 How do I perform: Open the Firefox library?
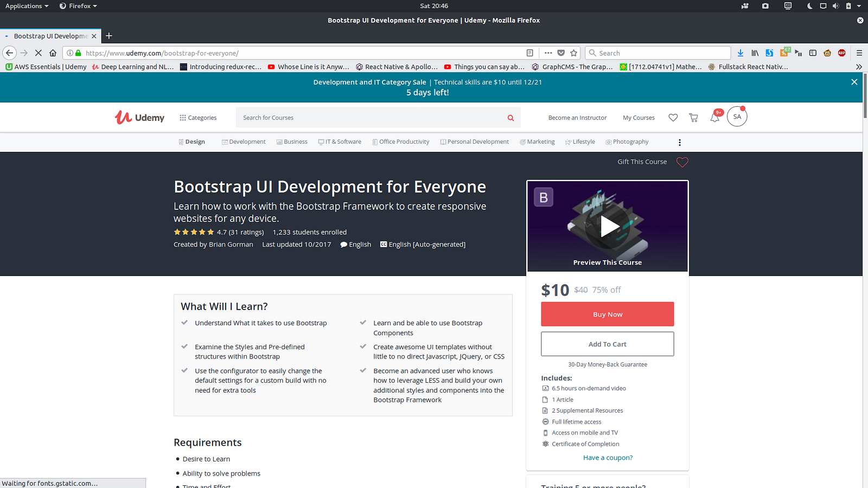coord(755,53)
